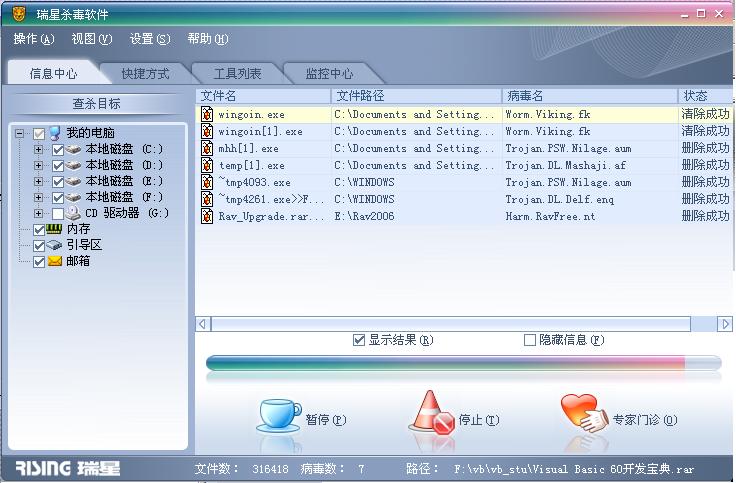
Task: Click the RISING 瑞星 logo in status bar
Action: coord(67,468)
